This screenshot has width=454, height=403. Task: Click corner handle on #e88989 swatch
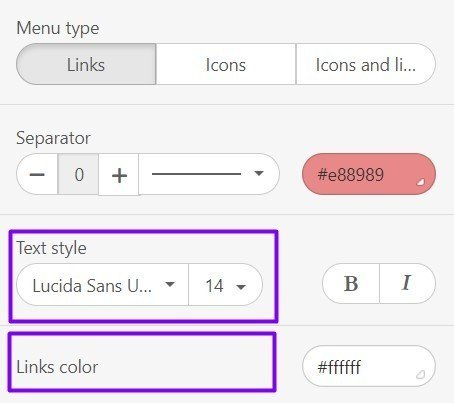coord(421,182)
